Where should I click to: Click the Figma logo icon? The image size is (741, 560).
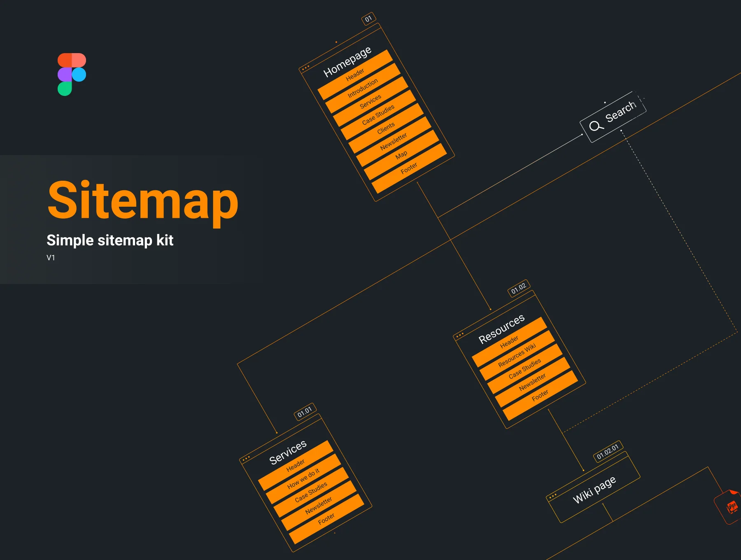[72, 75]
